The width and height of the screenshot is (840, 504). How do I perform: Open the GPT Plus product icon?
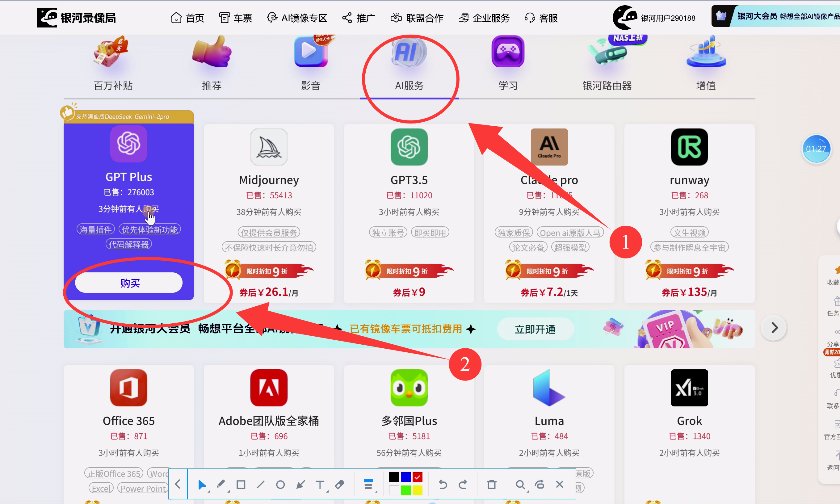(x=128, y=144)
